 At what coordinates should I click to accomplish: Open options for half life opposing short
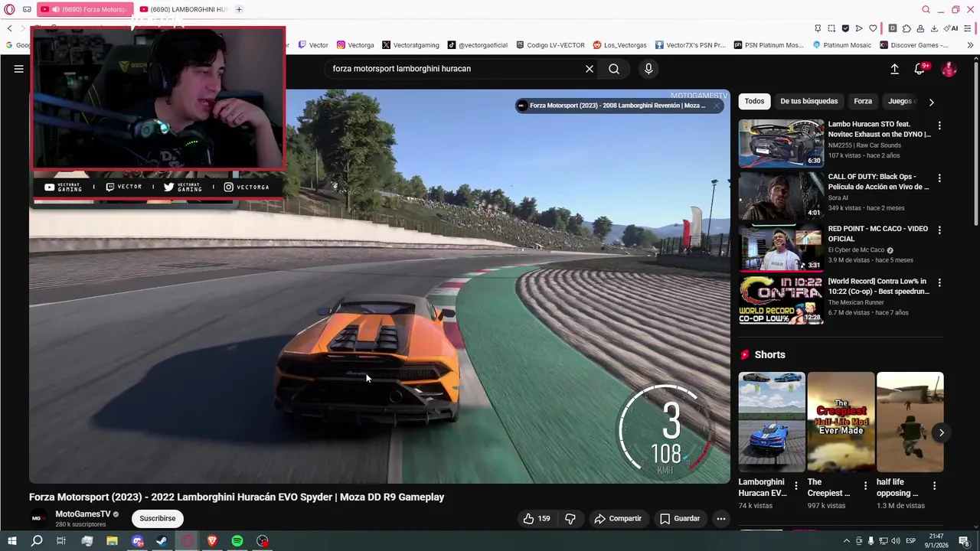(x=934, y=486)
